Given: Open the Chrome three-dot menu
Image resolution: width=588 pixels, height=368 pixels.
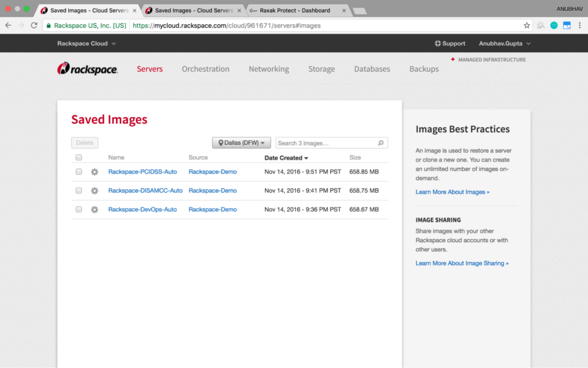Looking at the screenshot, I should coord(580,25).
